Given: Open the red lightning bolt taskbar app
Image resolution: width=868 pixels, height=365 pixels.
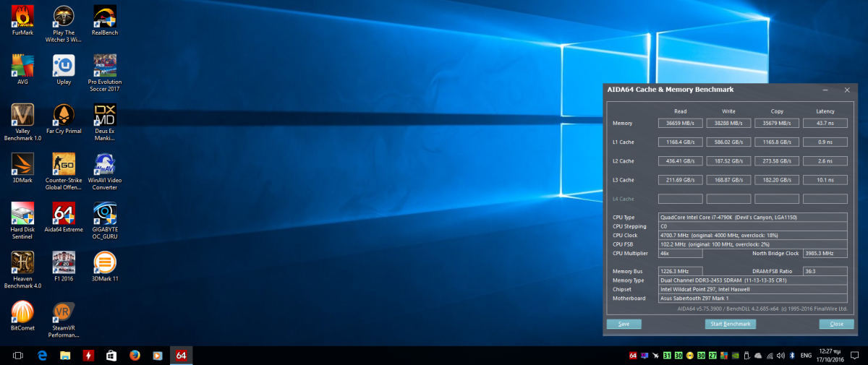Looking at the screenshot, I should [88, 356].
